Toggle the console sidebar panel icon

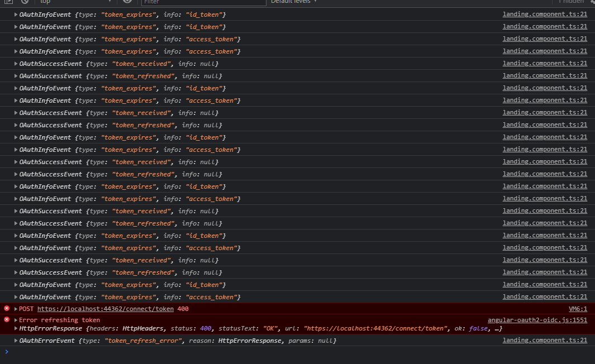click(9, 2)
